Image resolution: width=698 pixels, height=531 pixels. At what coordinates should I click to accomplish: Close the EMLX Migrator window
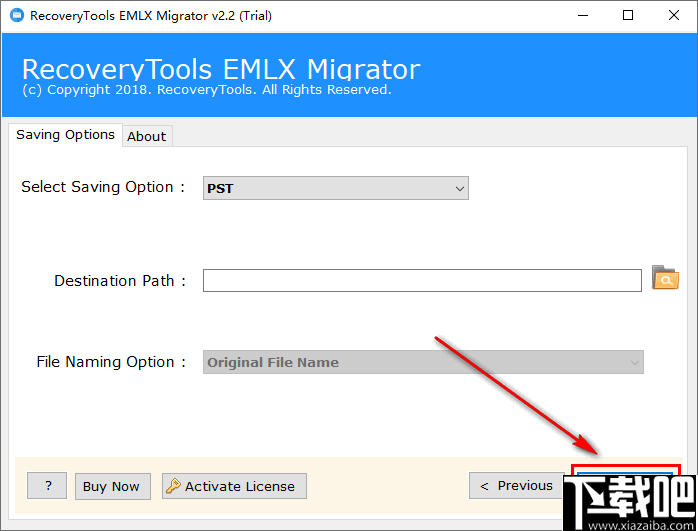point(674,16)
